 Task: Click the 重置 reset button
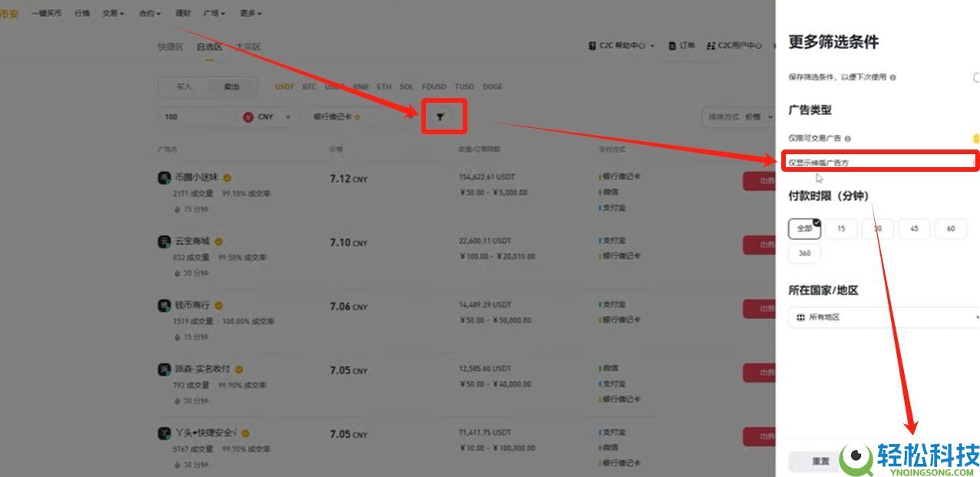(x=819, y=462)
